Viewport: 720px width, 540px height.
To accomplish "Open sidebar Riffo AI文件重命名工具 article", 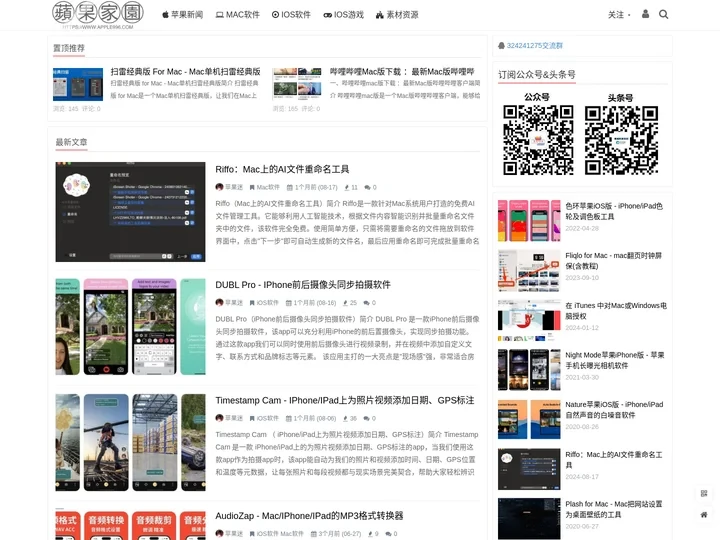I will click(613, 460).
